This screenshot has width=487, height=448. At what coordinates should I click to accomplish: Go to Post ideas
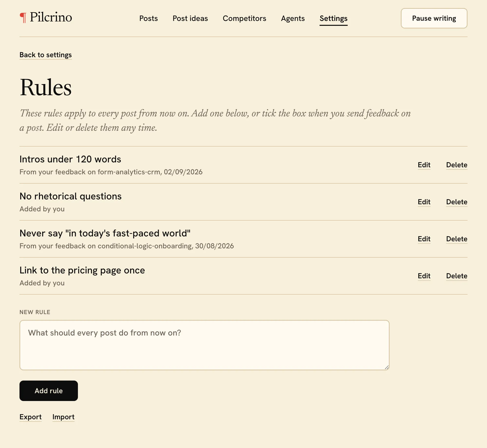(x=190, y=18)
